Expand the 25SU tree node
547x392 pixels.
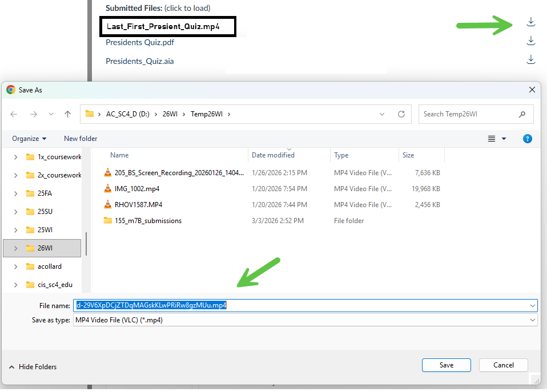click(x=15, y=212)
